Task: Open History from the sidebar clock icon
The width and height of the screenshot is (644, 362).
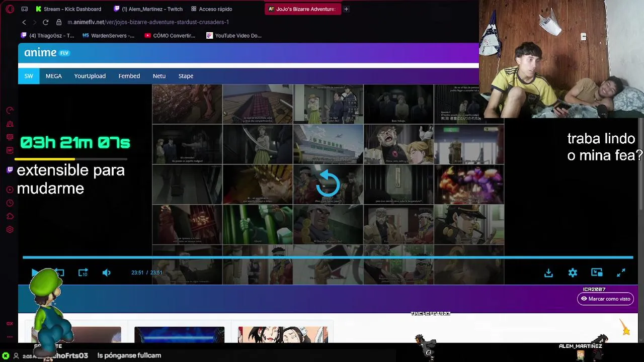Action: [10, 203]
